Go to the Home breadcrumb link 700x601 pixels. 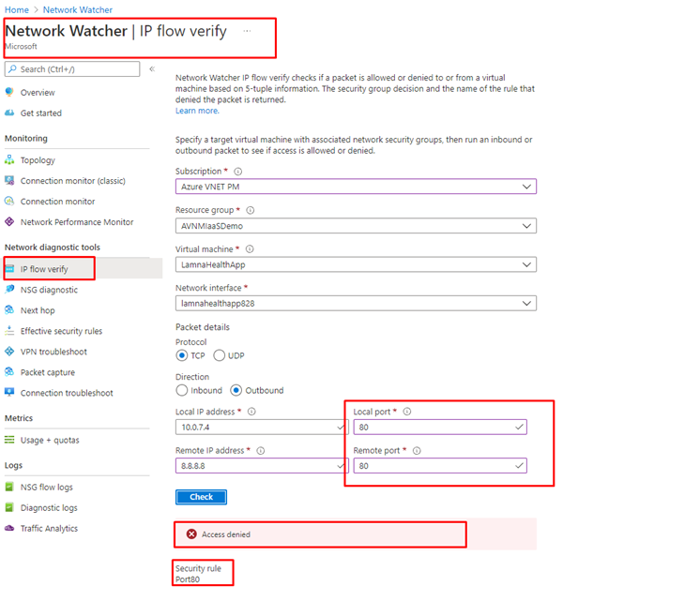[17, 9]
